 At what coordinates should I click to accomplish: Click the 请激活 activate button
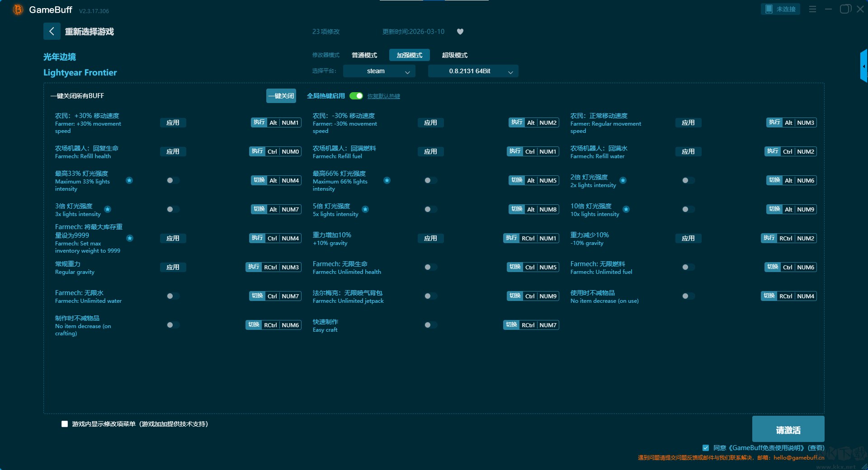[x=788, y=429]
